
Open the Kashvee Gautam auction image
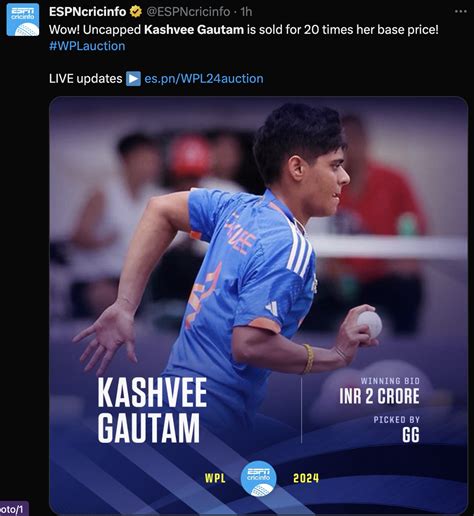point(258,305)
